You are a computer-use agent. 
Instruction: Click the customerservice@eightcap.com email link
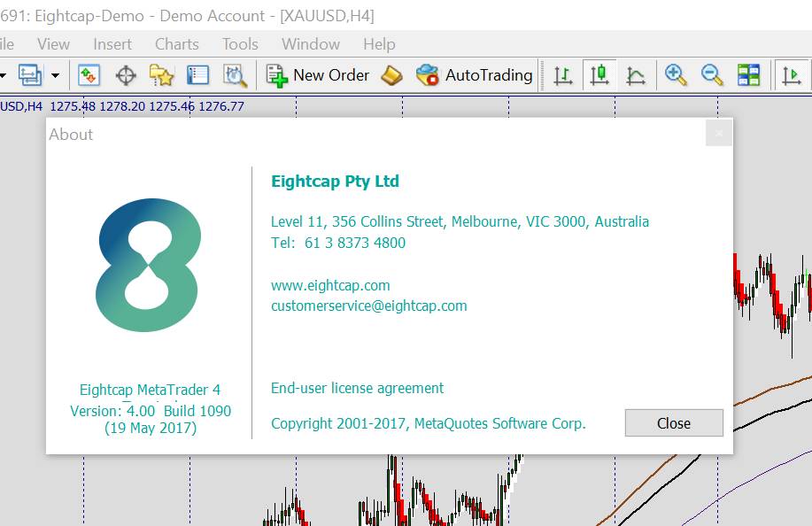point(368,306)
